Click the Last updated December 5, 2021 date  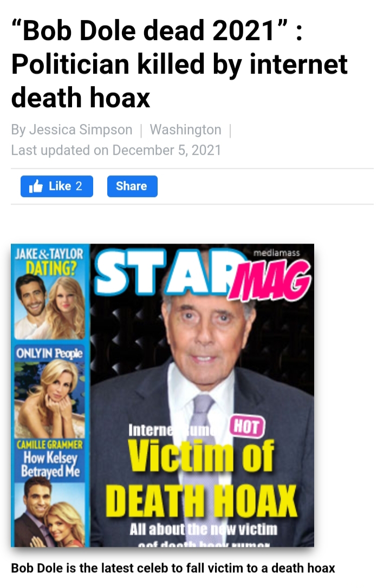point(116,151)
